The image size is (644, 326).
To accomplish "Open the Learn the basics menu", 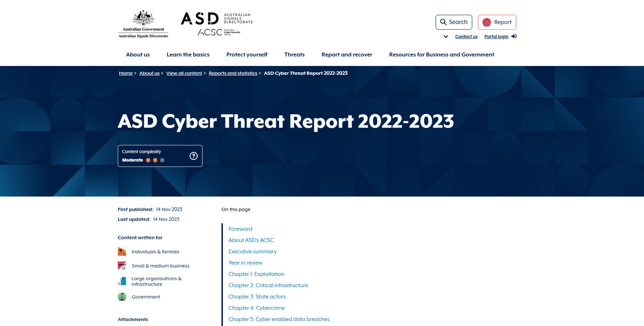I will coord(188,54).
